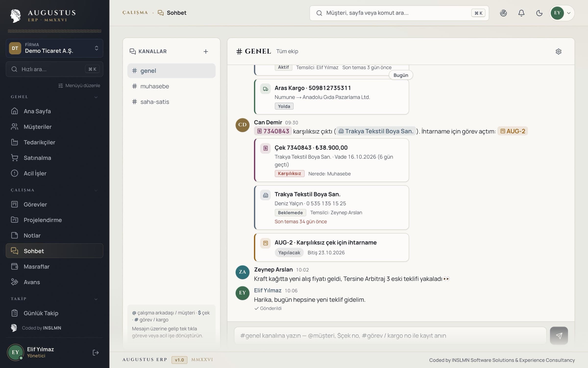Click the Augustus ERP logo
The width and height of the screenshot is (588, 368).
(x=43, y=16)
